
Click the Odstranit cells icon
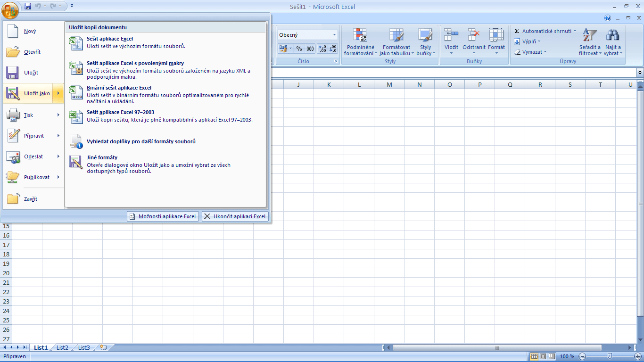pyautogui.click(x=474, y=35)
